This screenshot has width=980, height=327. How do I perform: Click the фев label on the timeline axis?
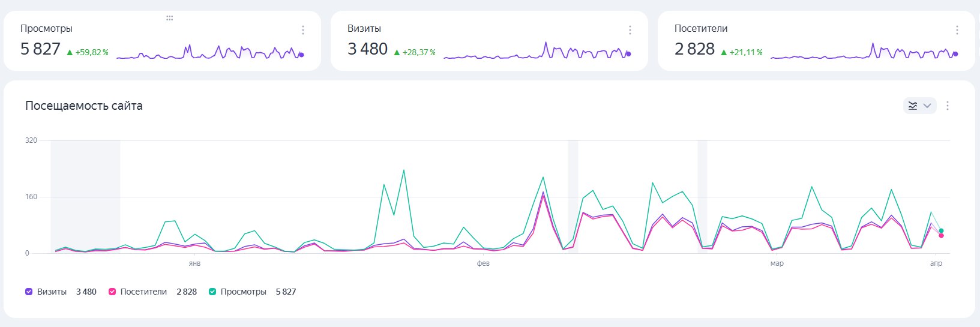(x=483, y=263)
